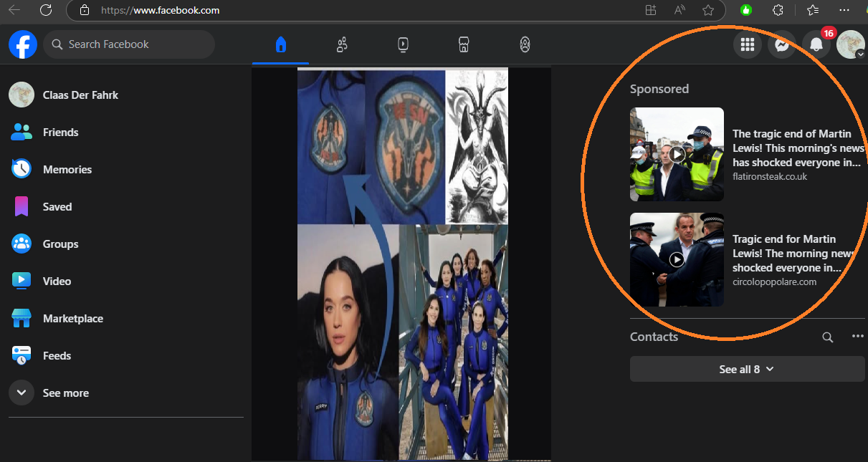
Task: Open the flatironsteak.co.uk sponsored video thumbnail
Action: coord(677,154)
